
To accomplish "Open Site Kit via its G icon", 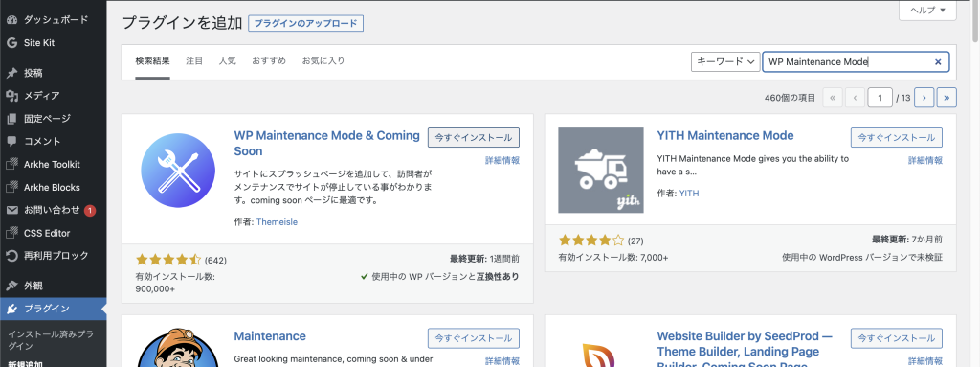I will [x=11, y=43].
